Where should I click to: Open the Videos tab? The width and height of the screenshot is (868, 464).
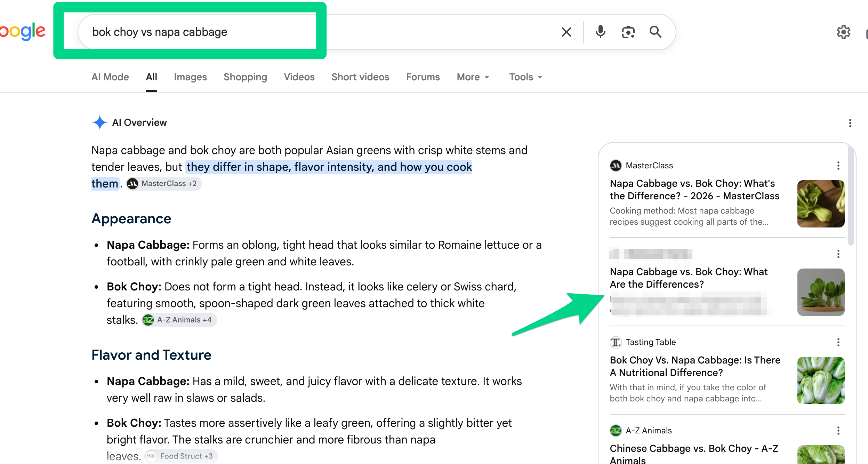point(299,77)
